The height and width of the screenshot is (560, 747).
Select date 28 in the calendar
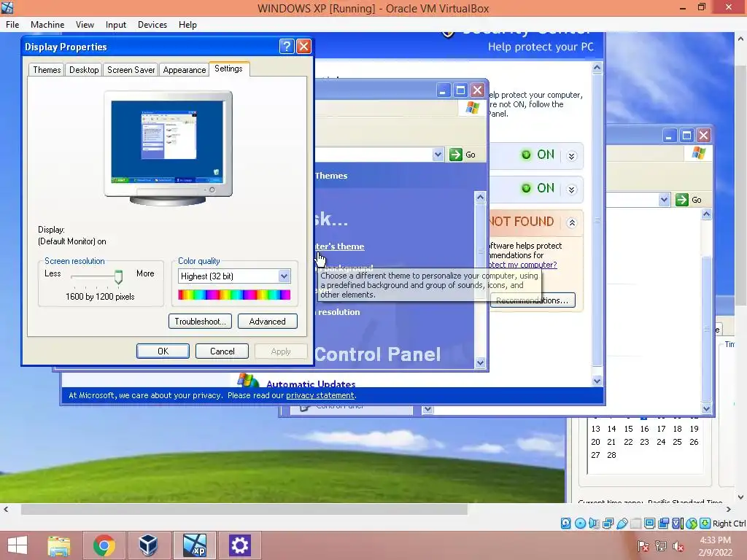[x=612, y=455]
